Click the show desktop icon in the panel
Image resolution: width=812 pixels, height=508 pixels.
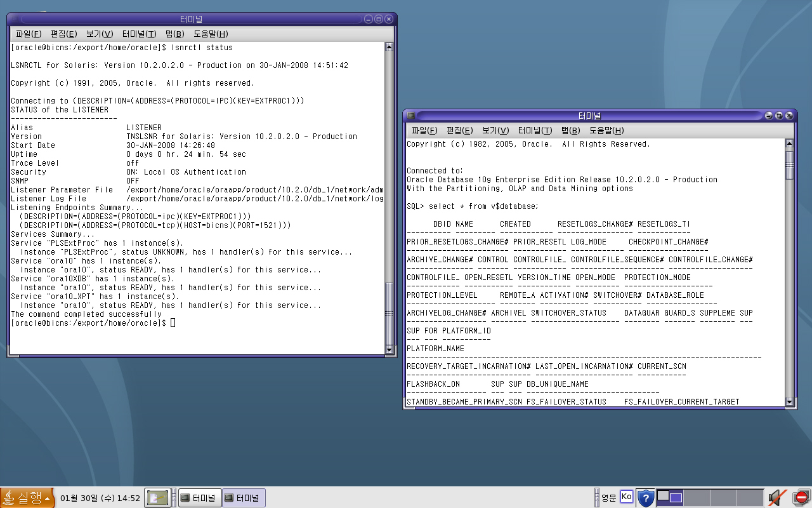coord(158,498)
